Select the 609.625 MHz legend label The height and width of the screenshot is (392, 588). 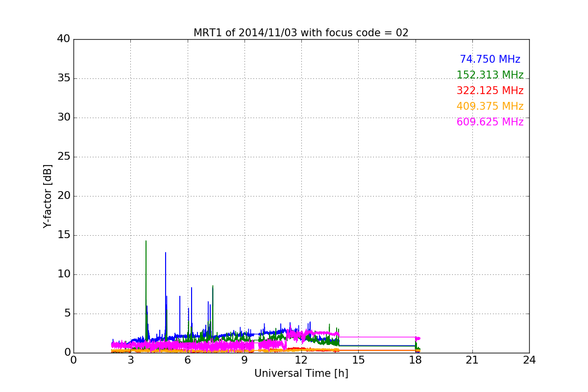click(x=490, y=122)
